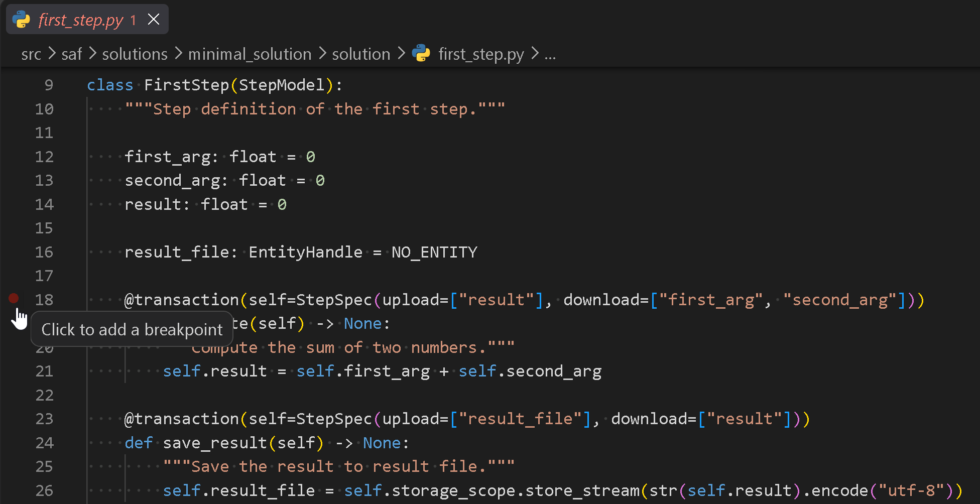Open the minimal_solution breadcrumb item
The height and width of the screenshot is (504, 980).
[x=250, y=54]
